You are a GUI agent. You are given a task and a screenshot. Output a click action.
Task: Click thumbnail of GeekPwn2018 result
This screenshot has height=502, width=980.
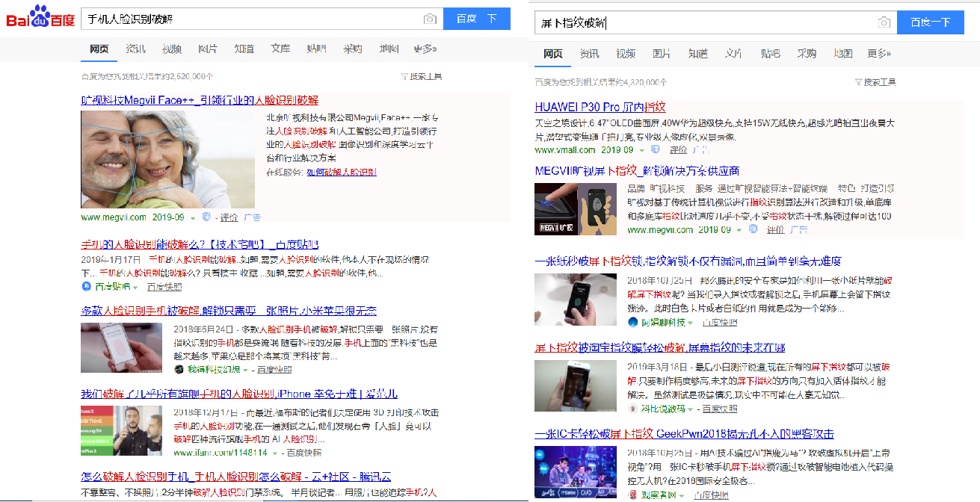576,473
